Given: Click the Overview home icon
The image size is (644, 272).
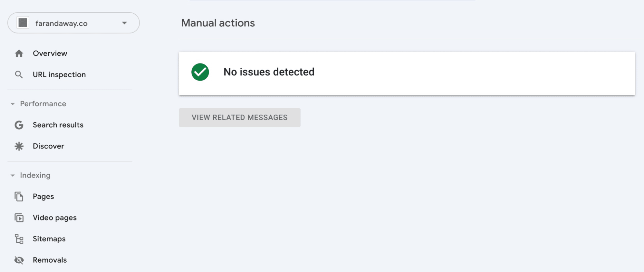Looking at the screenshot, I should click(19, 53).
